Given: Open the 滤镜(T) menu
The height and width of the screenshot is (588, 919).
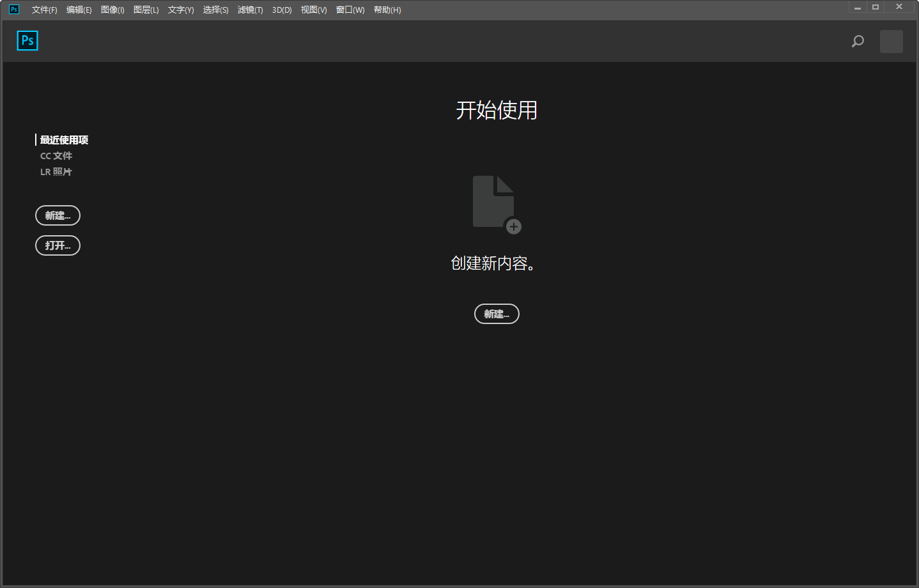Looking at the screenshot, I should (x=251, y=10).
